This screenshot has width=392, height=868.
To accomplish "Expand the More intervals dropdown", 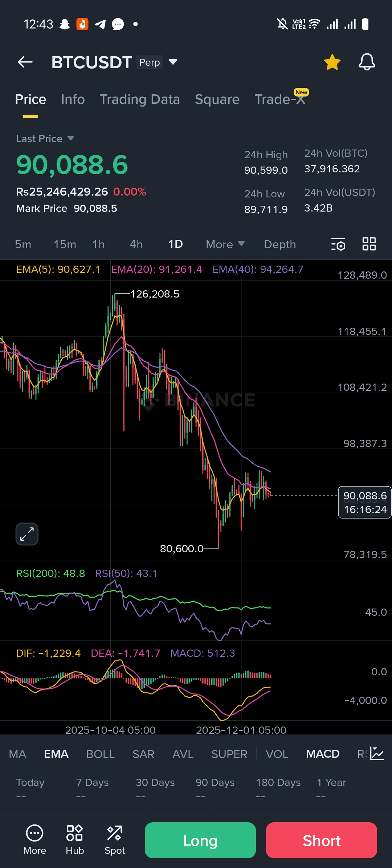I will coord(225,244).
